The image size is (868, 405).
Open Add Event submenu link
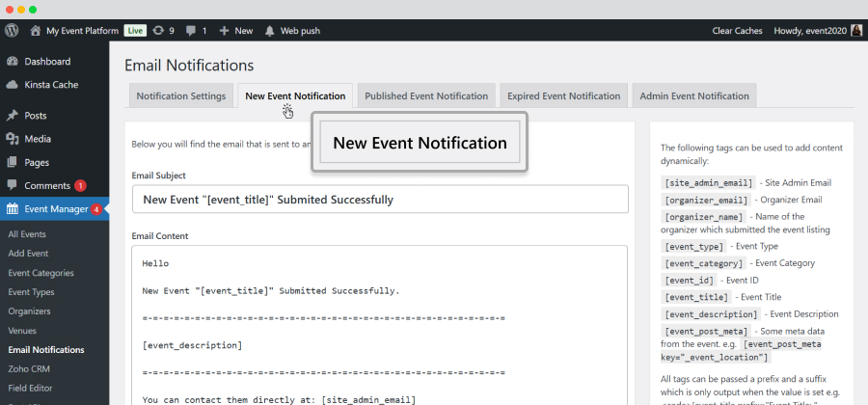[x=28, y=254]
